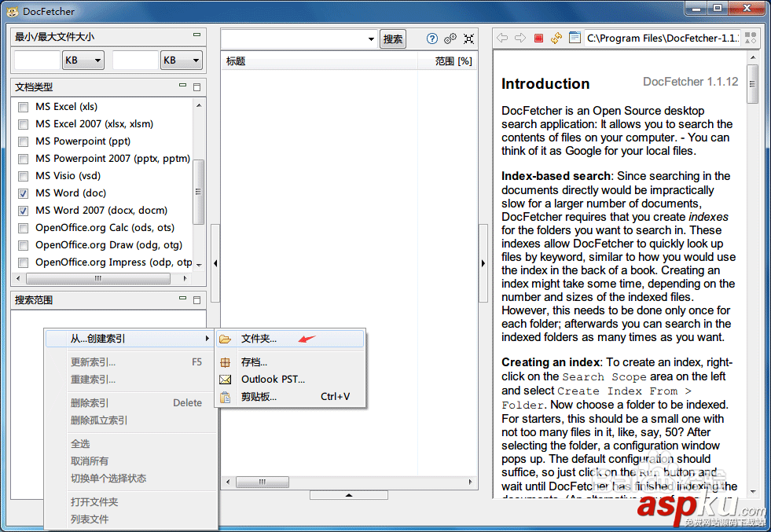The width and height of the screenshot is (771, 532).
Task: Click the maximize search results icon
Action: click(469, 38)
